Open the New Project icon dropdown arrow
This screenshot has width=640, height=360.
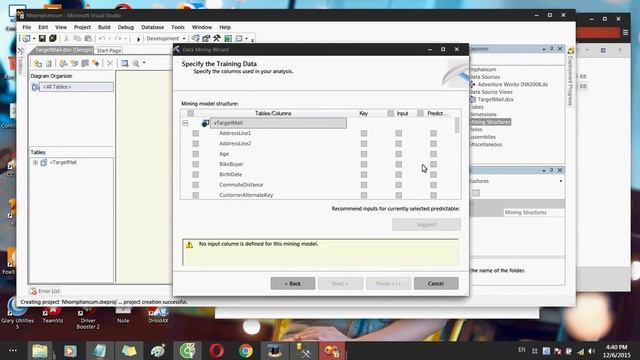tap(33, 38)
